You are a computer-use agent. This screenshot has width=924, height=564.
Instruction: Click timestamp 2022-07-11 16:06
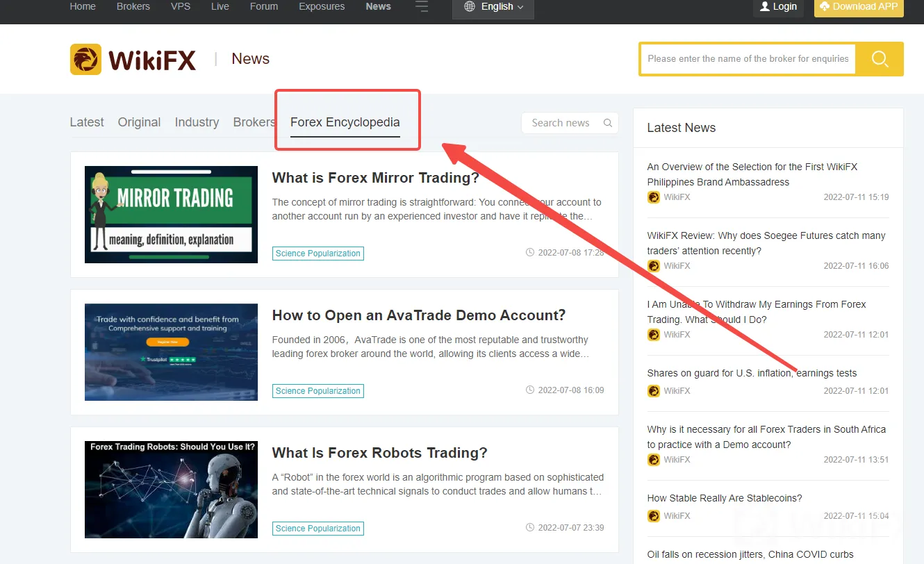[x=856, y=266]
